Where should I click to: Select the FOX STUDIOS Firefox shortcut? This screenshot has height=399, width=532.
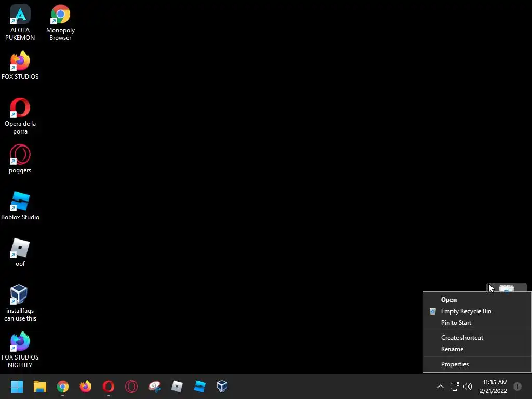[20, 65]
